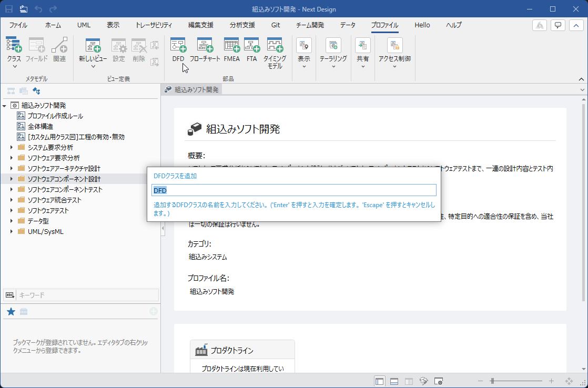
Task: Click the キーワード search field
Action: click(x=88, y=295)
